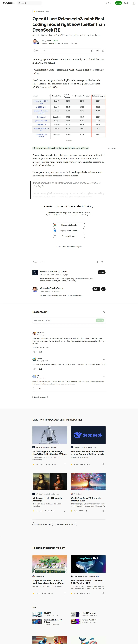Screen dimensions: 138x644
Task: Focus the 'What are your thoughts?' field
Action: 64,320
